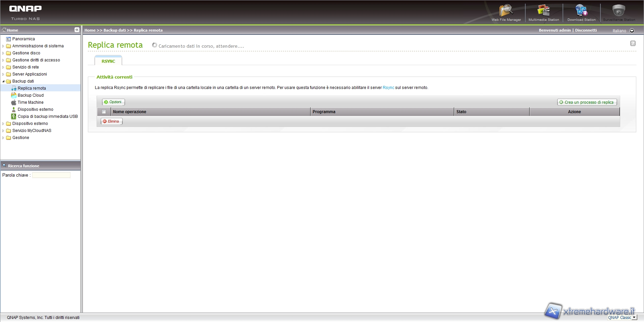Collapse the Backup dati tree node

[x=3, y=81]
